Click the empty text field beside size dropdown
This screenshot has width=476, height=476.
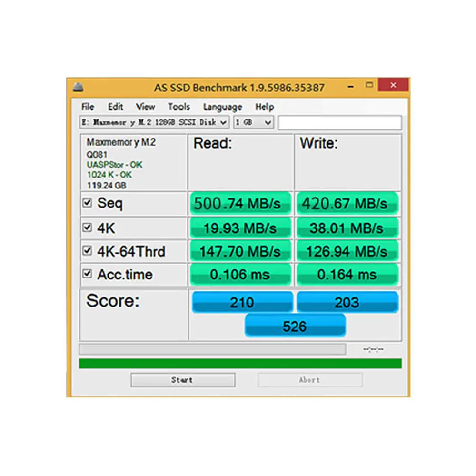pyautogui.click(x=340, y=123)
